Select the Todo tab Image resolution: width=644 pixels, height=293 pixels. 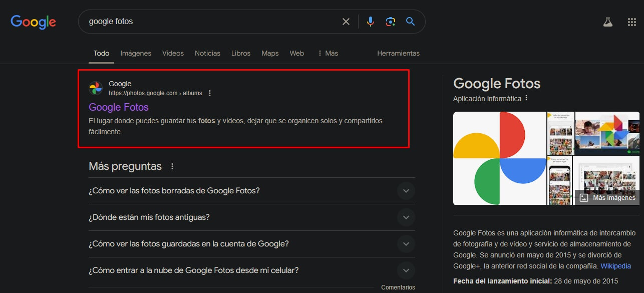(101, 53)
